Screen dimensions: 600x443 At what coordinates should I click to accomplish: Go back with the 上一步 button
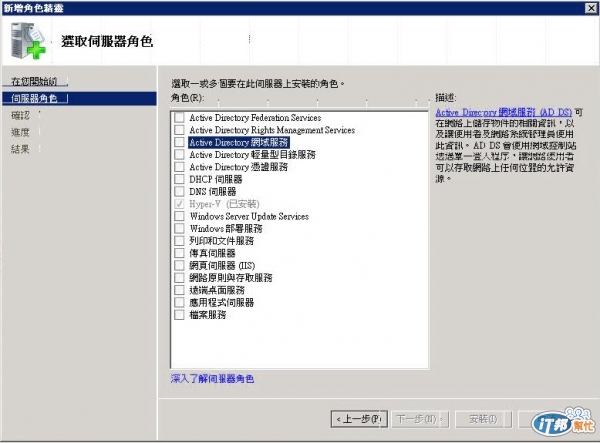coord(359,419)
